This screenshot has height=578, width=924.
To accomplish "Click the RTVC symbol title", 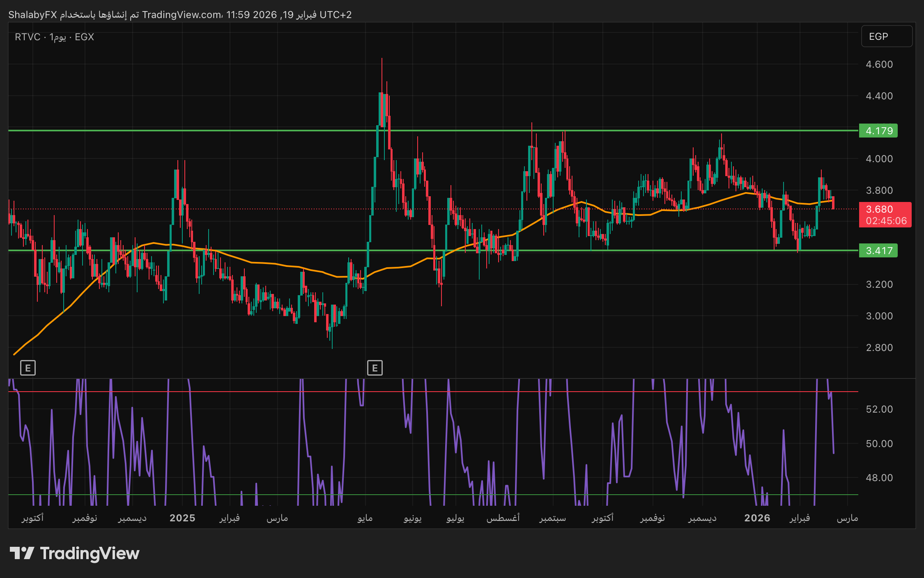I will point(27,37).
